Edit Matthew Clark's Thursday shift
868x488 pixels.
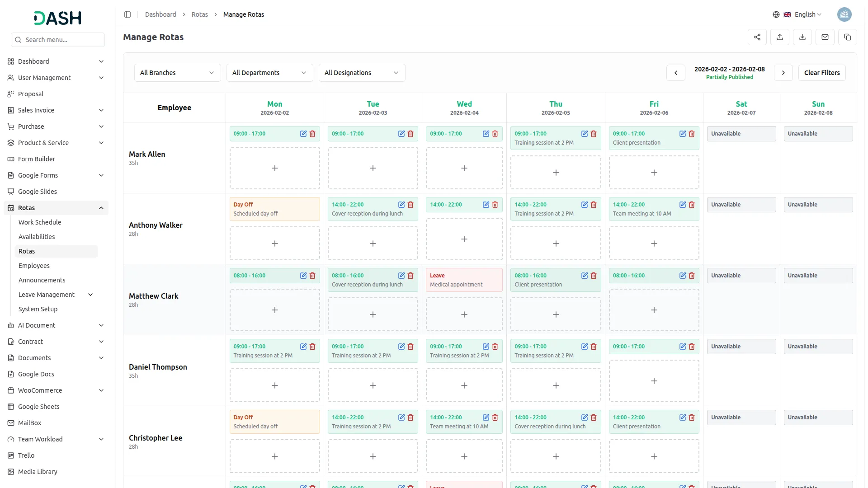[x=585, y=276]
